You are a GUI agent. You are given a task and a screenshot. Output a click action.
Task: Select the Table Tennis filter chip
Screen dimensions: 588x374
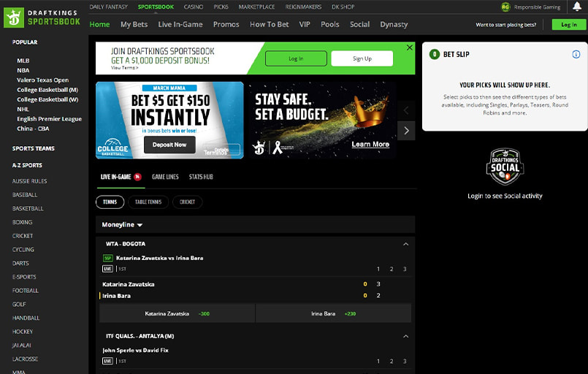[148, 202]
